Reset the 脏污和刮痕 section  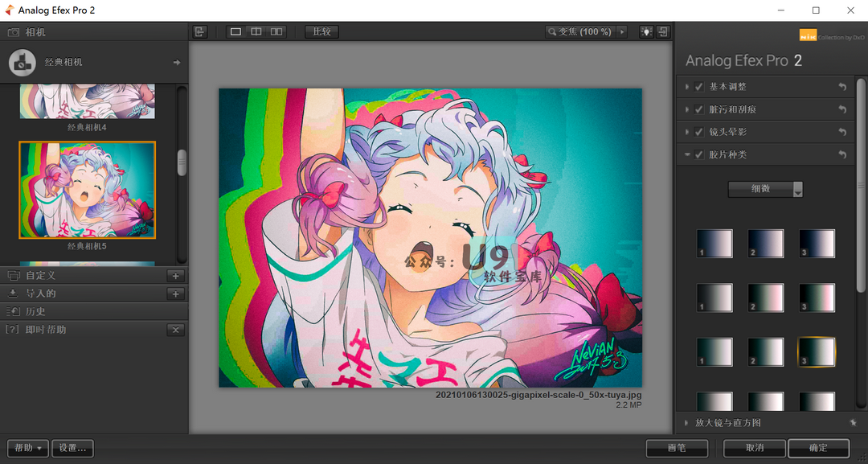[x=842, y=109]
